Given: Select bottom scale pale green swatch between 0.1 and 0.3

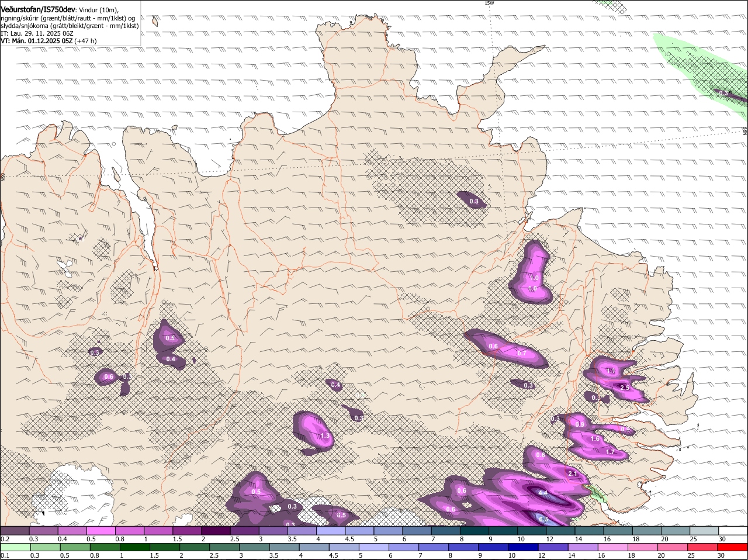Looking at the screenshot, I should 16,548.
